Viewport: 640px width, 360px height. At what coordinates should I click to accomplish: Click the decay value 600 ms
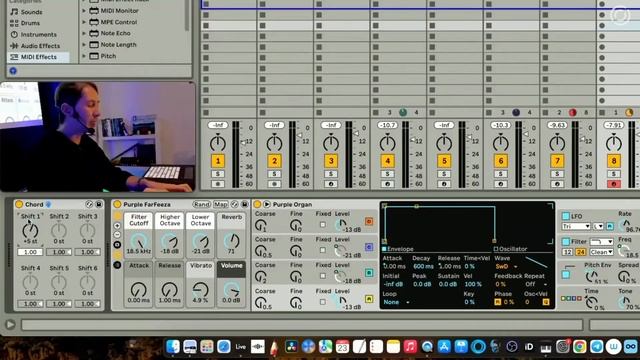(x=423, y=267)
